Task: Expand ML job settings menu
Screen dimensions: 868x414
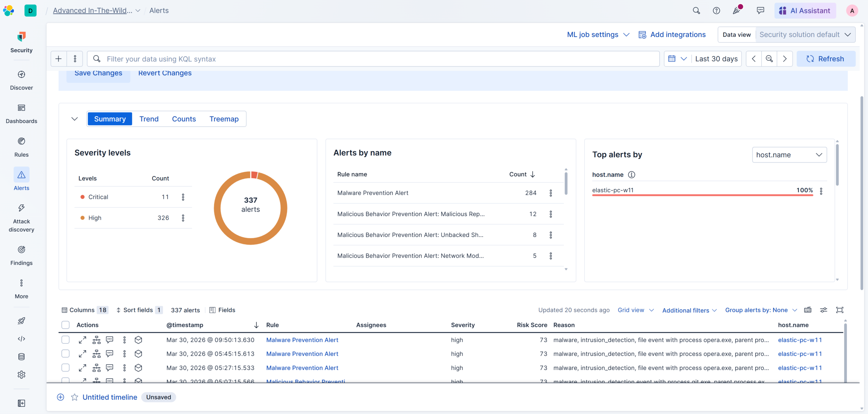Action: [x=598, y=35]
